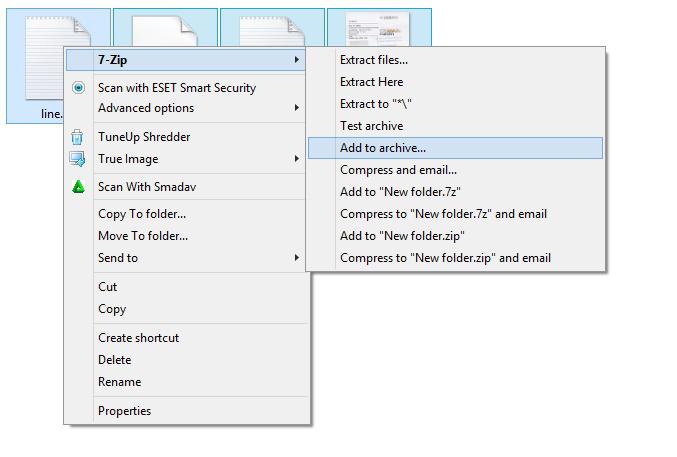Open Properties from the context menu
677x457 pixels.
tap(125, 410)
